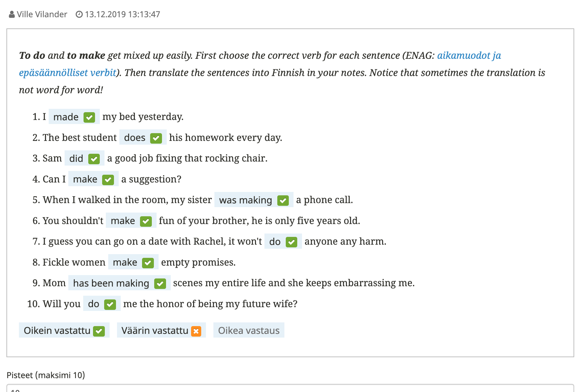Click the clock icon beside the timestamp
Image resolution: width=583 pixels, height=392 pixels.
[79, 15]
